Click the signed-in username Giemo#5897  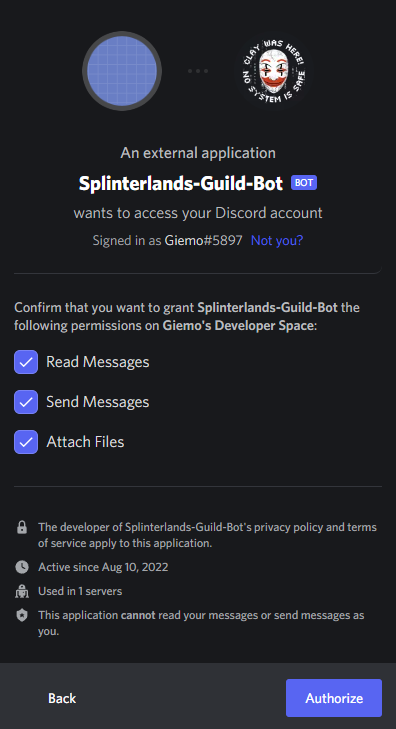204,240
